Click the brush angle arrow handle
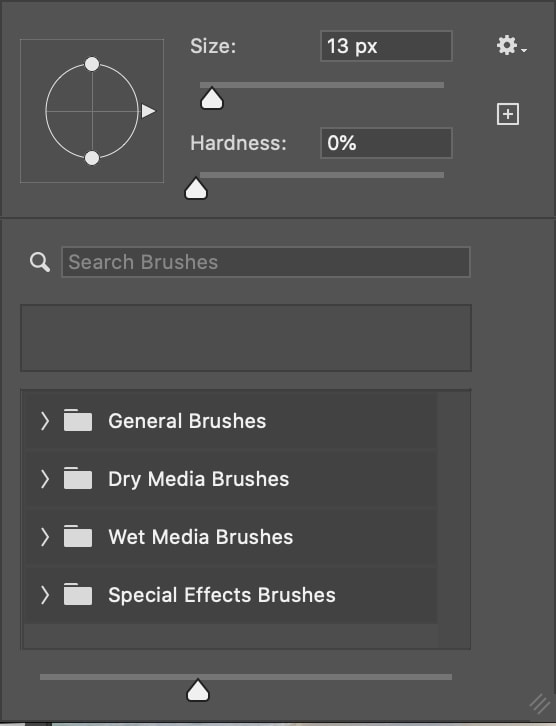The width and height of the screenshot is (556, 726). (148, 111)
